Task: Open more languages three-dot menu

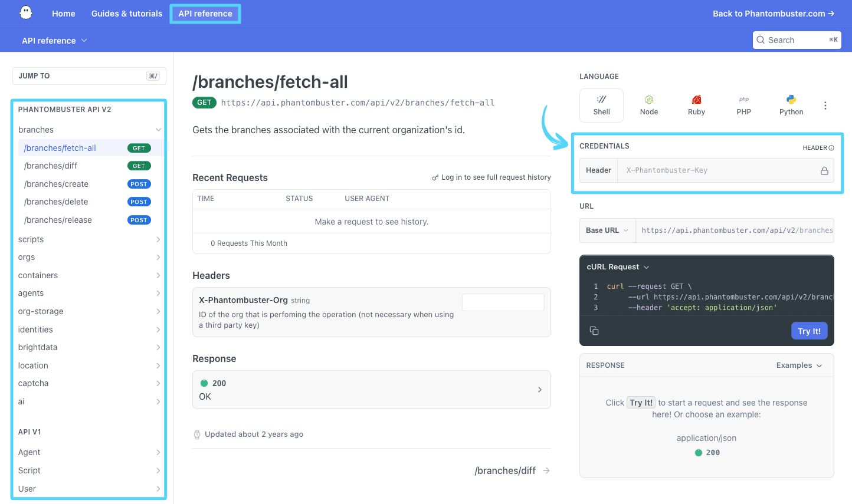Action: [825, 106]
